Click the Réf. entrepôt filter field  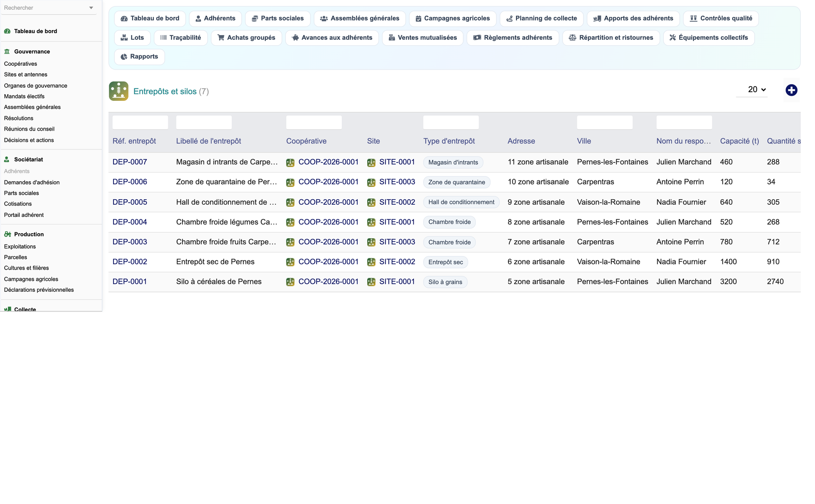coord(140,122)
